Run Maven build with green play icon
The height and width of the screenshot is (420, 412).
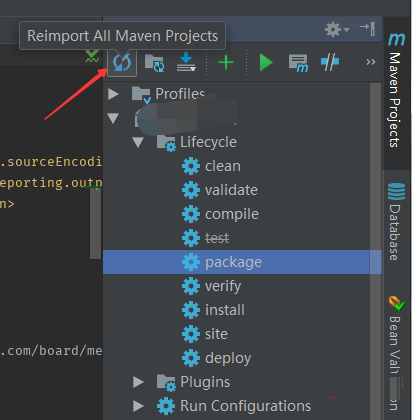click(266, 62)
